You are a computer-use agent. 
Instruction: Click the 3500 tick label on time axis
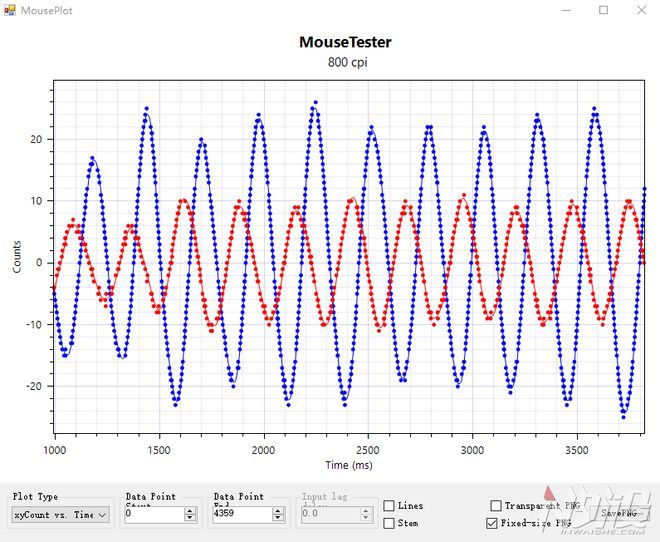click(x=576, y=450)
